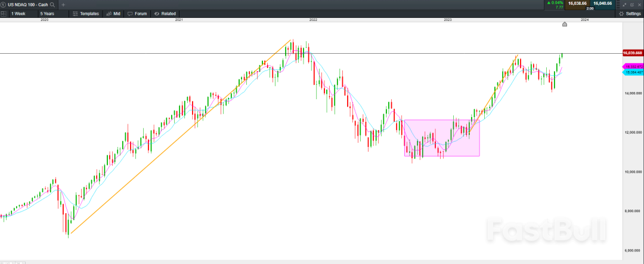The image size is (644, 264).
Task: Open chart Settings
Action: 630,13
